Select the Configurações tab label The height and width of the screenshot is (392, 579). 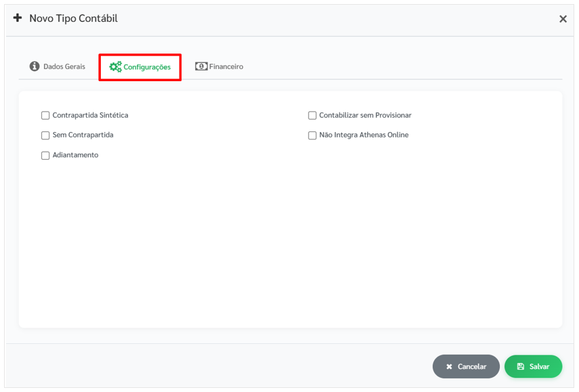[x=147, y=67]
